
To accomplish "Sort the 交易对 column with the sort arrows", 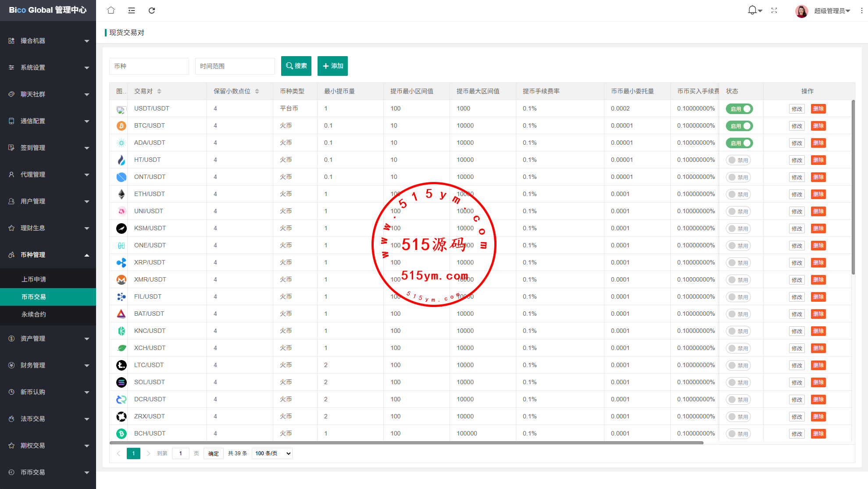I will [159, 91].
